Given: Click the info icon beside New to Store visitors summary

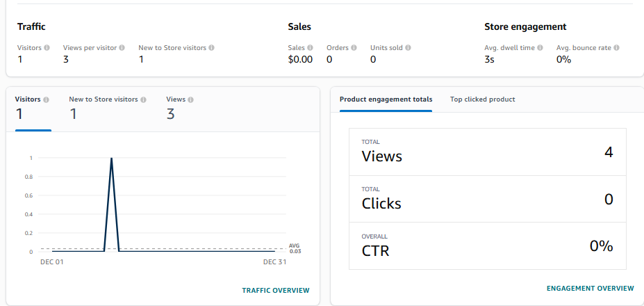Looking at the screenshot, I should tap(212, 48).
